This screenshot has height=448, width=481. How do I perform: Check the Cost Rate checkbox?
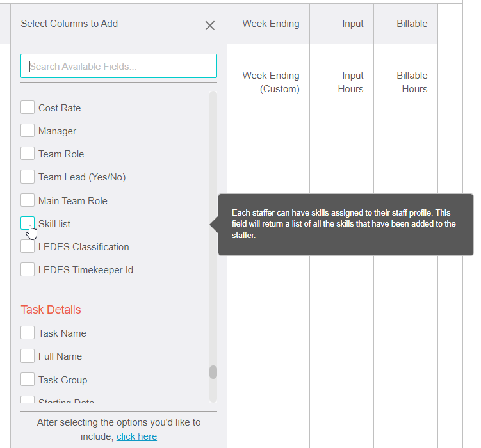[28, 108]
